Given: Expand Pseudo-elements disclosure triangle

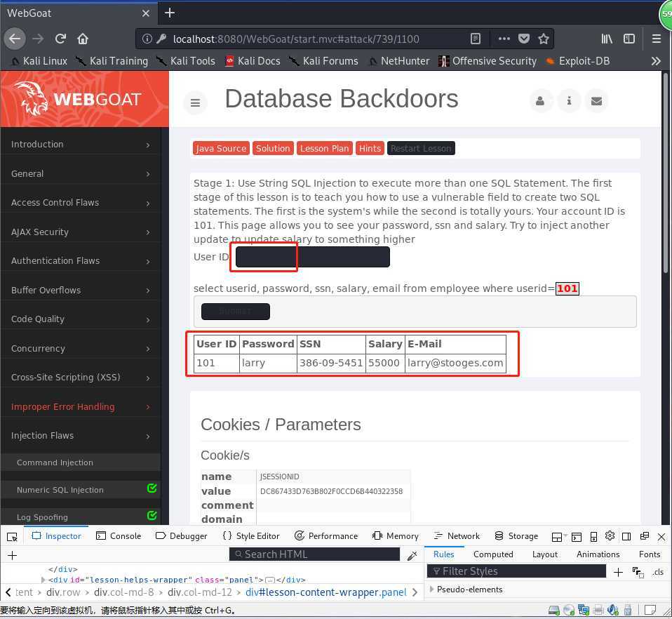Looking at the screenshot, I should [431, 590].
